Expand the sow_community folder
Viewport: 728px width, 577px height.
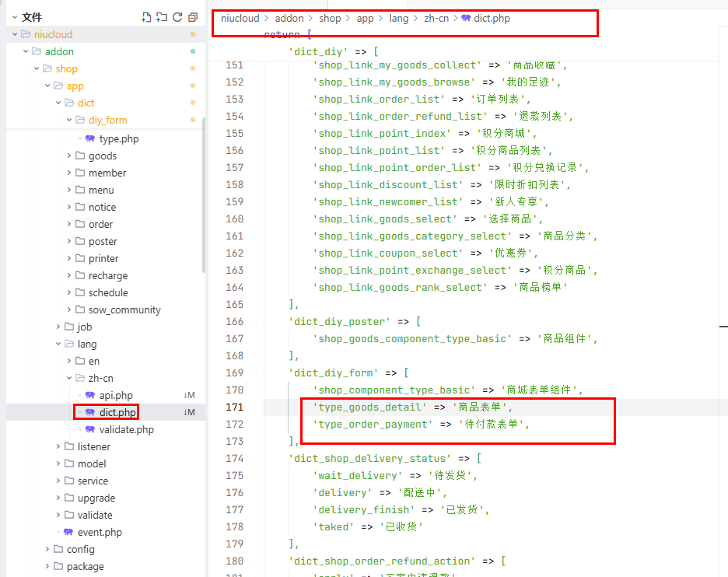124,309
